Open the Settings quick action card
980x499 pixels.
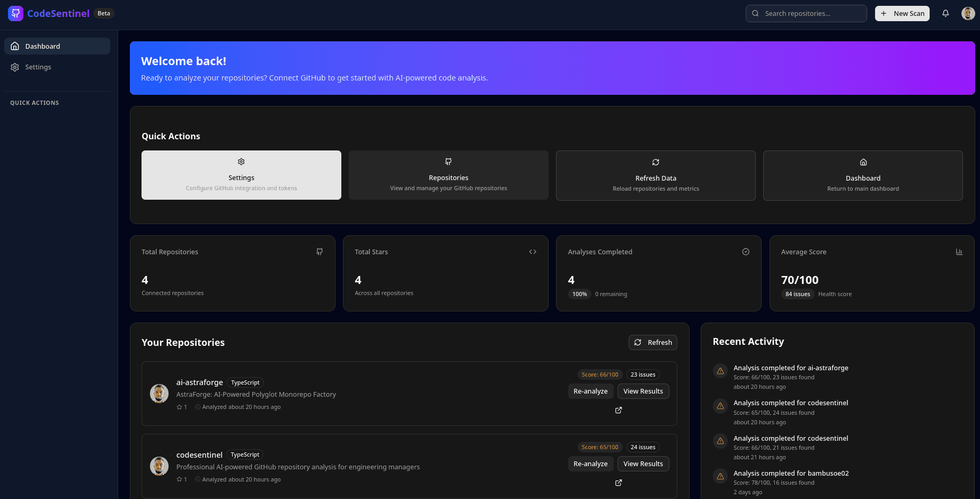[x=241, y=175]
